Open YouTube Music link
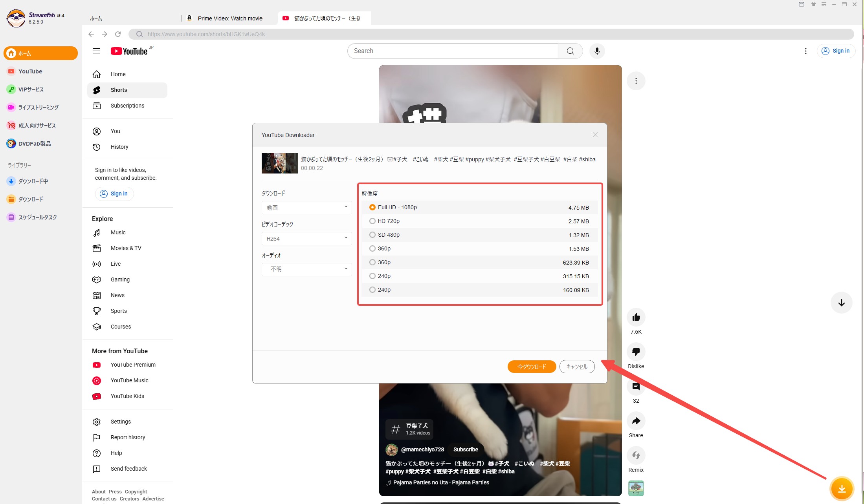Viewport: 864px width, 504px height. click(127, 380)
